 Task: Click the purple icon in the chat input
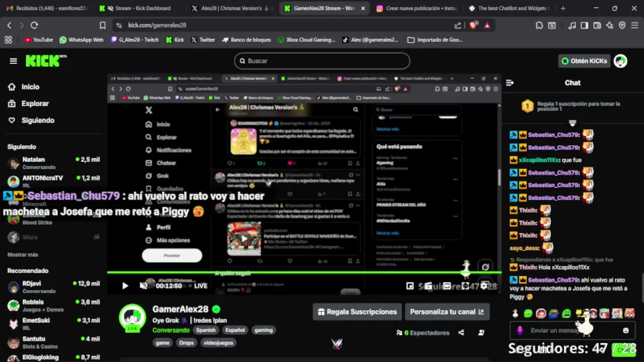(x=520, y=330)
